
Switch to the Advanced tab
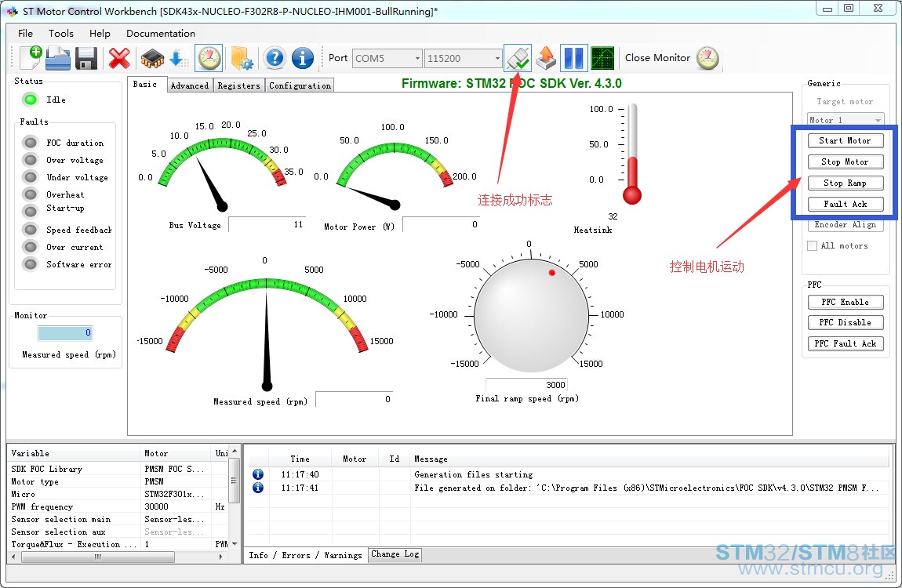point(190,85)
